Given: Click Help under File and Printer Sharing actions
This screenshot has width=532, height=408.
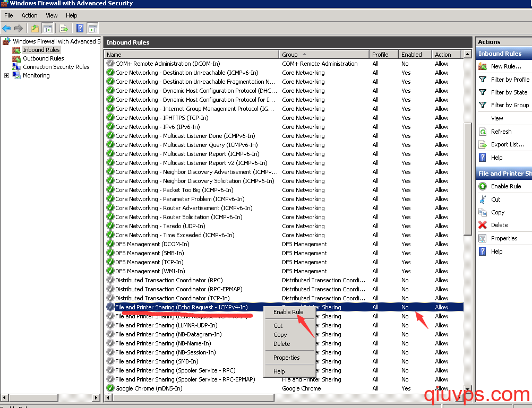Looking at the screenshot, I should click(x=497, y=251).
